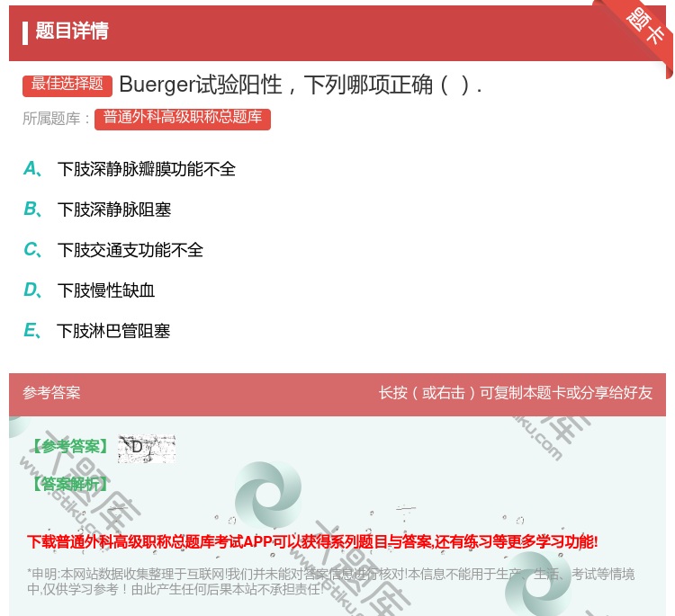Click the 【答案解析】 green label
The height and width of the screenshot is (616, 675).
coord(70,484)
